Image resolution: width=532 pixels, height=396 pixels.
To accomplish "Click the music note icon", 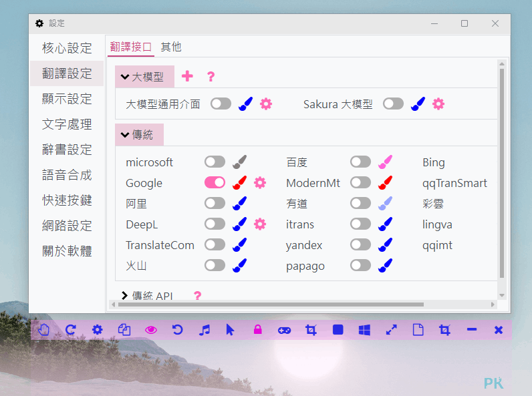I will pos(205,330).
